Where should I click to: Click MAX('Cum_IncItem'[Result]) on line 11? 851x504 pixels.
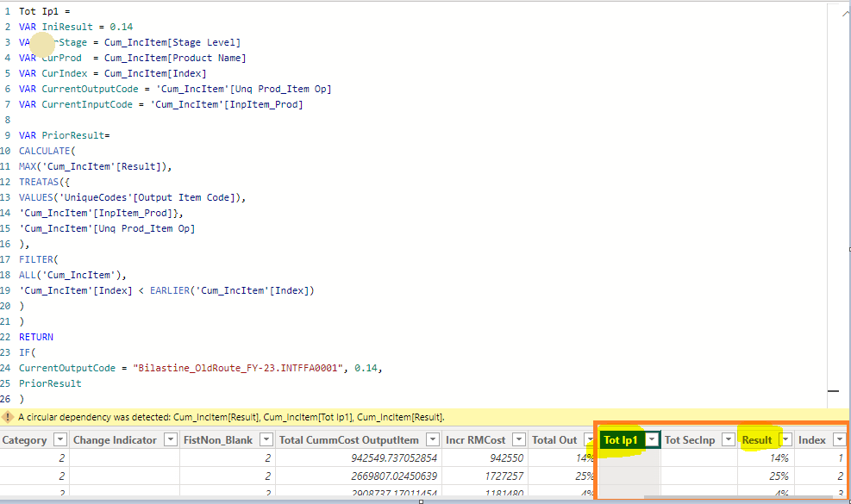click(95, 166)
